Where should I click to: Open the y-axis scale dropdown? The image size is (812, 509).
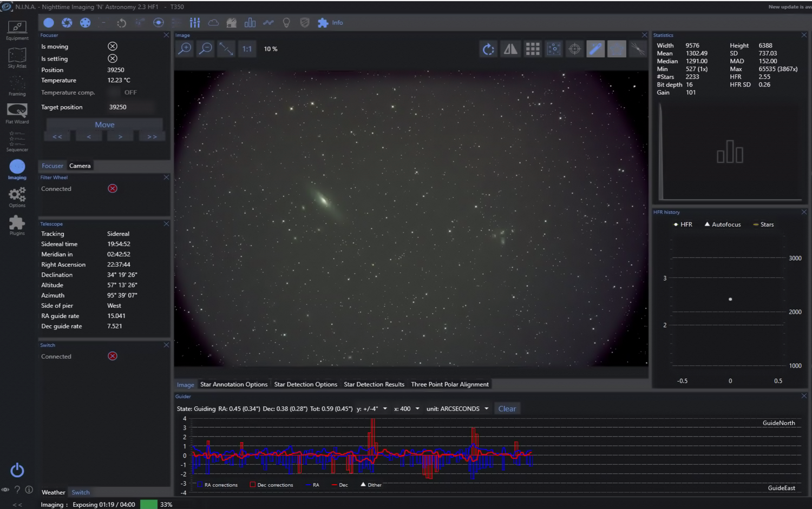tap(385, 409)
